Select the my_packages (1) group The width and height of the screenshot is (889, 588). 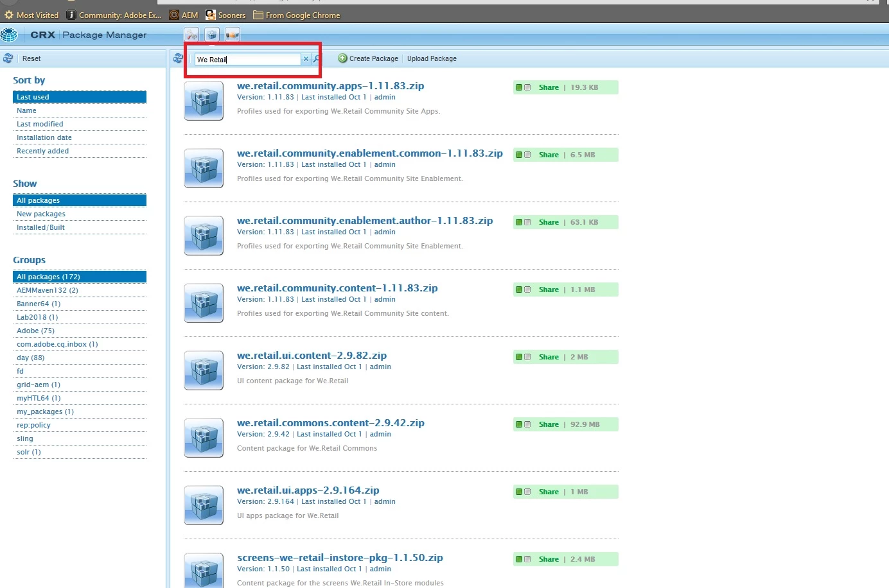[80, 411]
